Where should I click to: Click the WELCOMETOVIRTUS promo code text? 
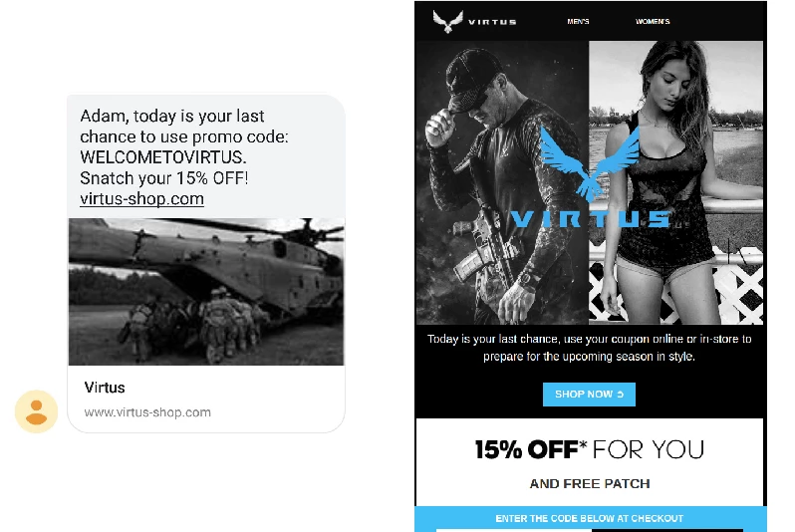tap(163, 157)
